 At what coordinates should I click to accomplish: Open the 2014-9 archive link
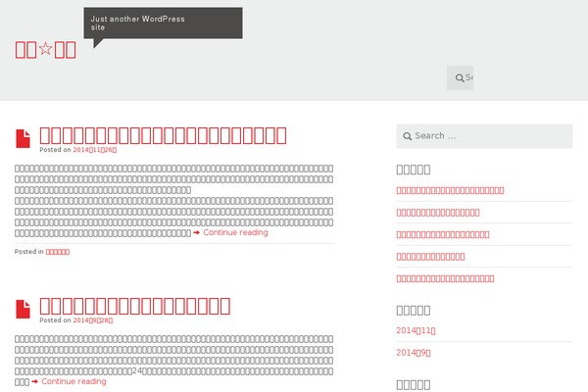(x=414, y=353)
